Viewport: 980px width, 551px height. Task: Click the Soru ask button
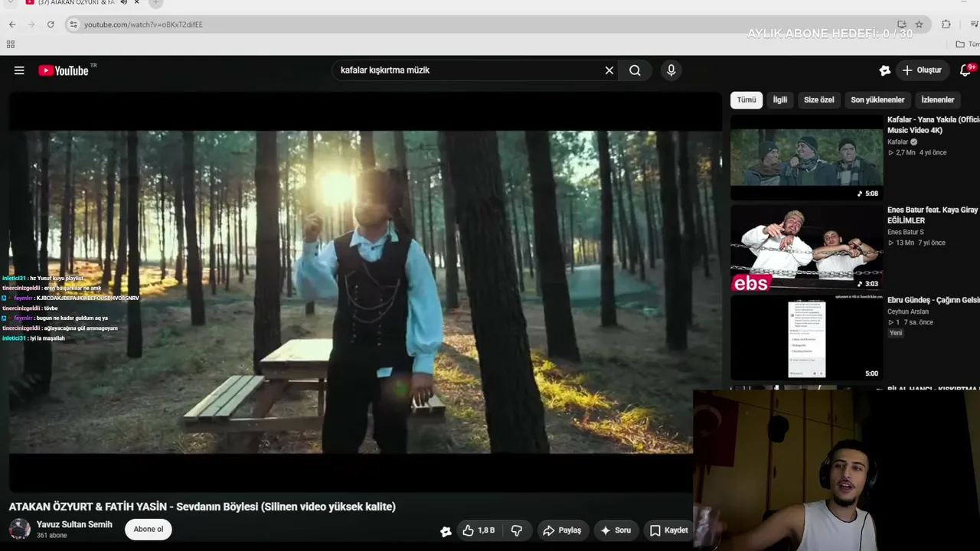[616, 530]
